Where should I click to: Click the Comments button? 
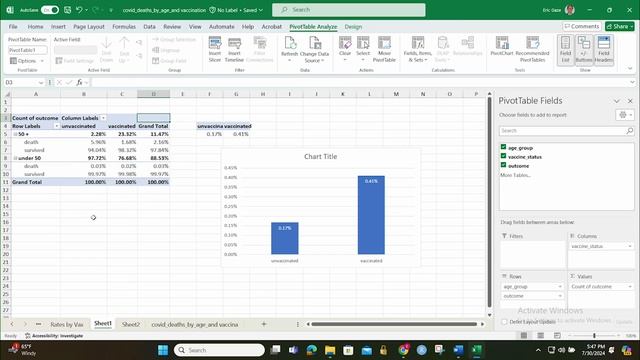coord(582,27)
